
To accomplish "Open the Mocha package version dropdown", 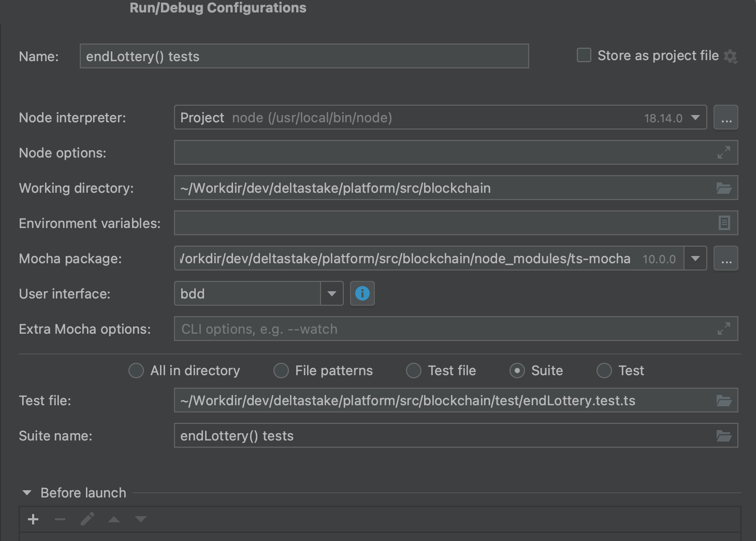I will coord(695,258).
